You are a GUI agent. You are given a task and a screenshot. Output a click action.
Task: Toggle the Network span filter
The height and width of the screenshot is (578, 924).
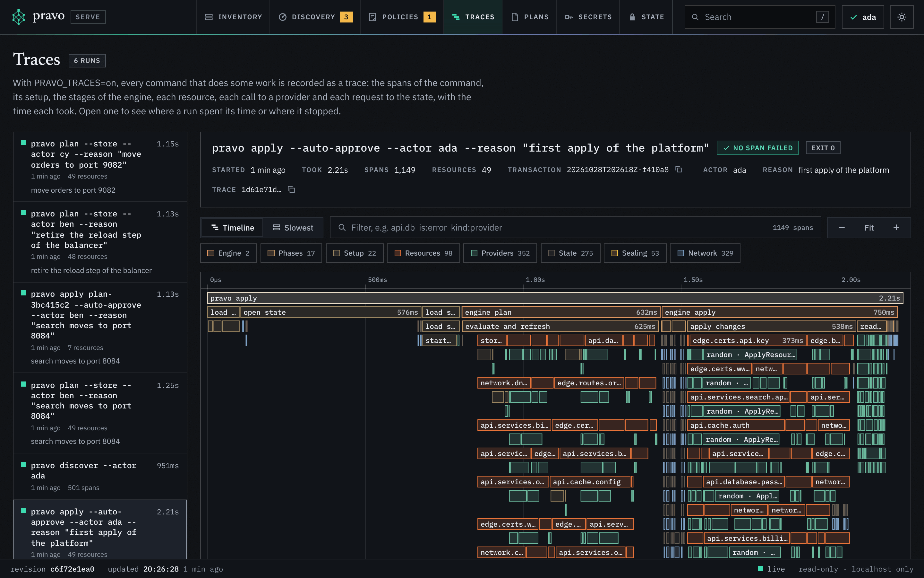click(x=705, y=253)
